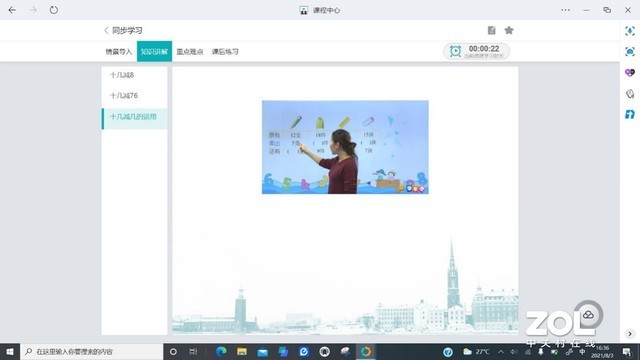
Task: Open the Windows Start menu
Action: [10, 351]
